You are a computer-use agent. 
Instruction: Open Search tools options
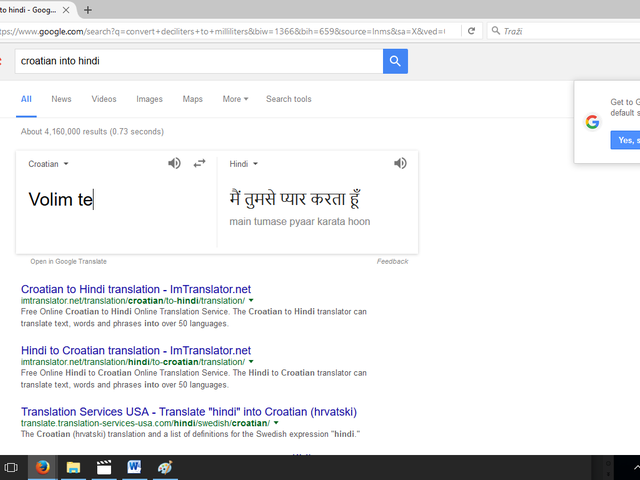pos(289,99)
